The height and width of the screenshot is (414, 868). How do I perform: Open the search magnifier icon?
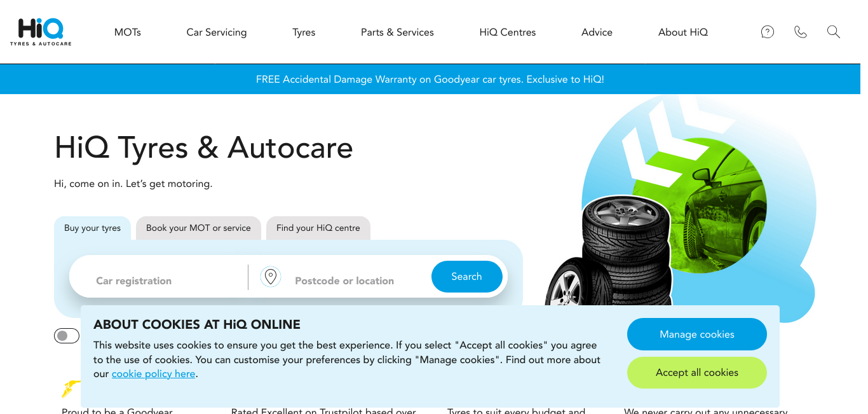pyautogui.click(x=834, y=32)
